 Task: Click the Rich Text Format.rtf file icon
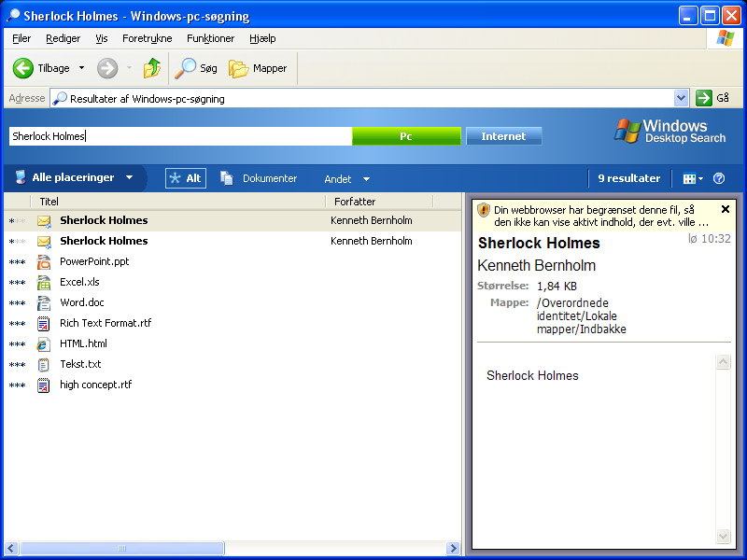coord(43,323)
